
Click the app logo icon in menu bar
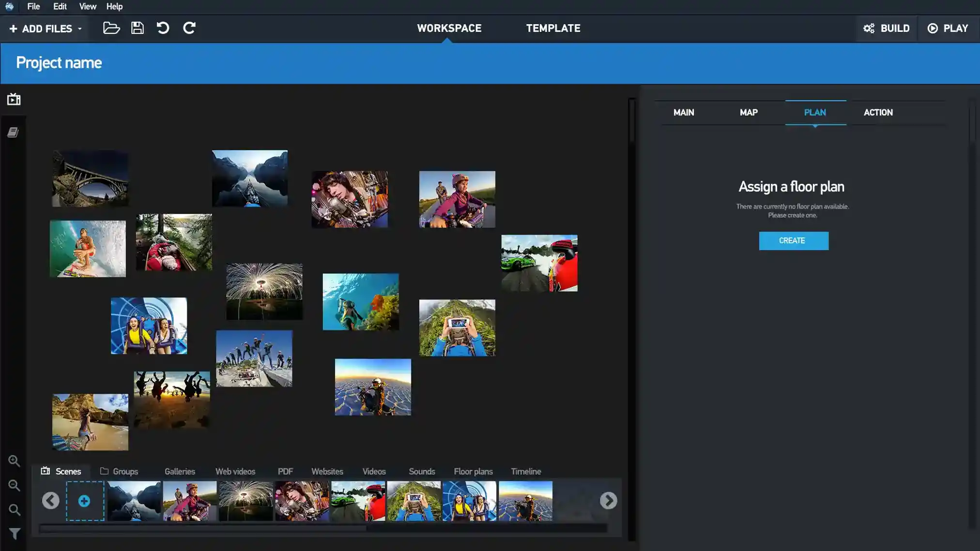[x=9, y=6]
